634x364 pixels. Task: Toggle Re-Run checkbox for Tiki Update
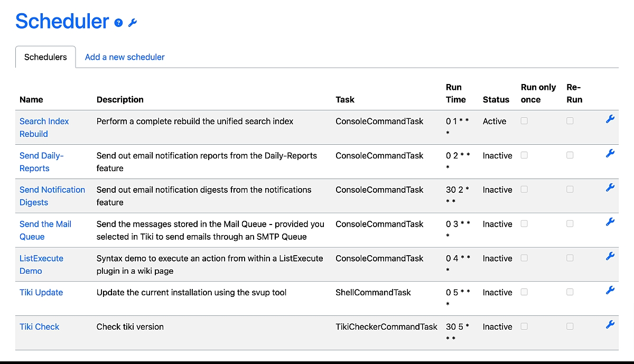[x=570, y=292]
